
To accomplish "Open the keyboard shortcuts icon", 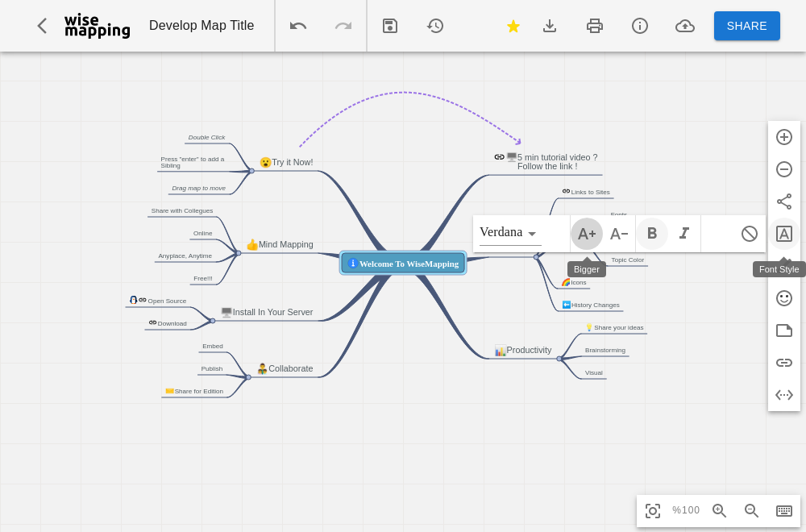I will click(x=784, y=510).
